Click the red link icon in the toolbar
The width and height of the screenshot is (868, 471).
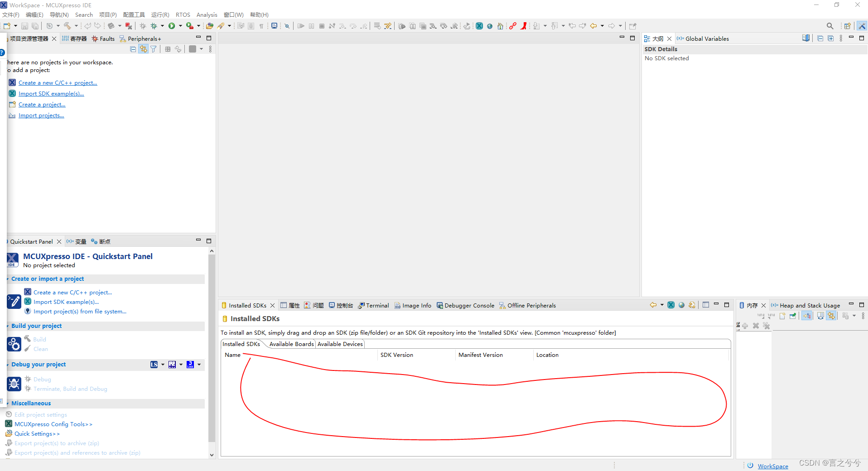tap(512, 26)
